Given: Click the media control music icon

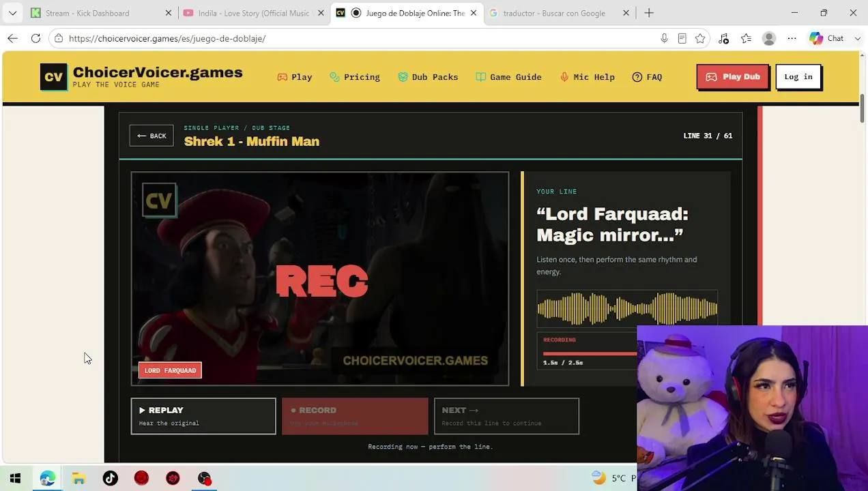Looking at the screenshot, I should click(723, 38).
